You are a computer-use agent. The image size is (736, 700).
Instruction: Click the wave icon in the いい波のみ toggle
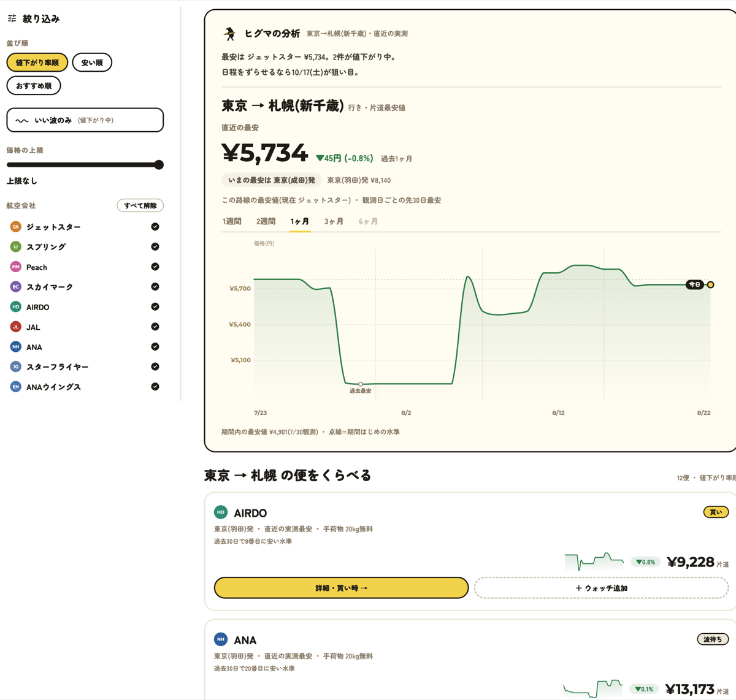[22, 121]
